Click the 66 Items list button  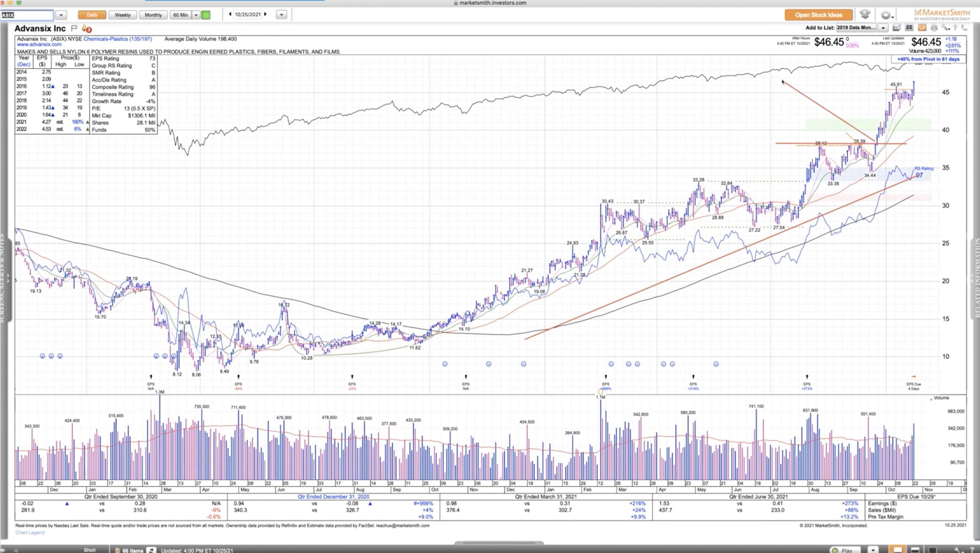click(x=129, y=550)
